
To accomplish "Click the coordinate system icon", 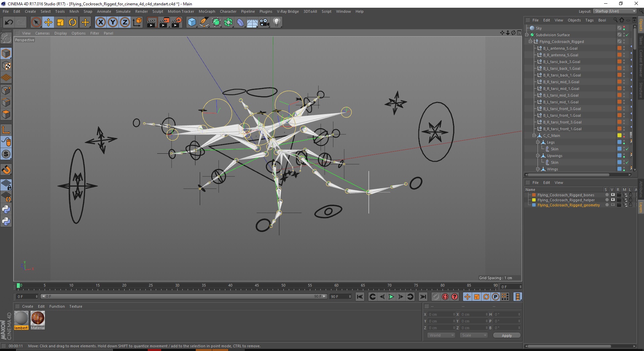I will [137, 22].
